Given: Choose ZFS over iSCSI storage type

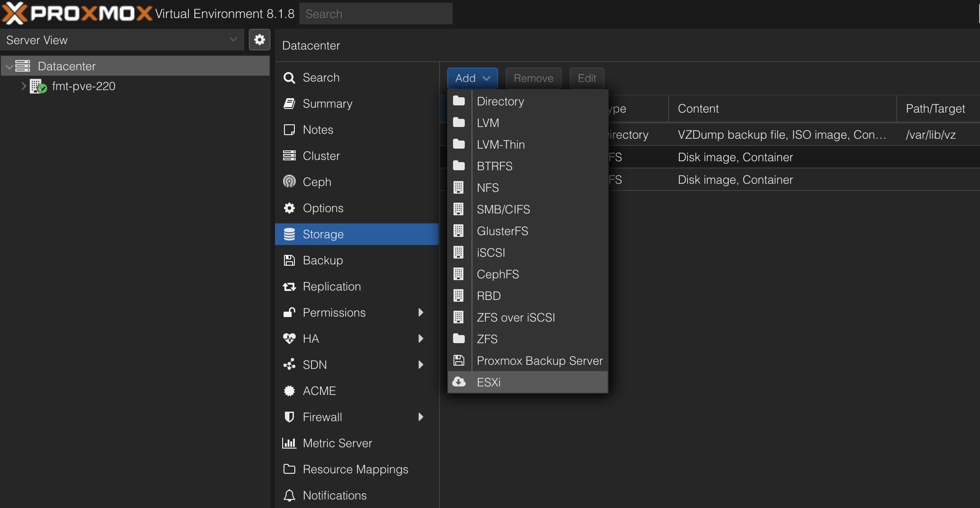Looking at the screenshot, I should [516, 317].
